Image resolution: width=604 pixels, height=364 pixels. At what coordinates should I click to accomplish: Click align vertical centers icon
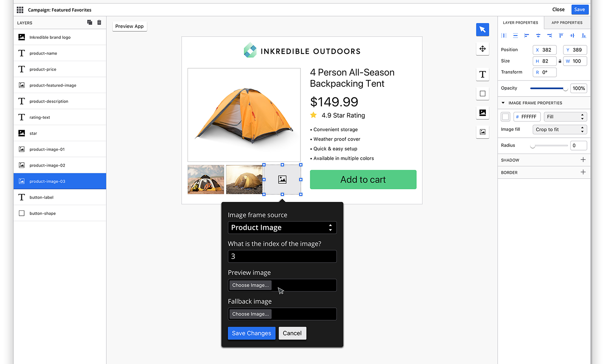(x=572, y=35)
